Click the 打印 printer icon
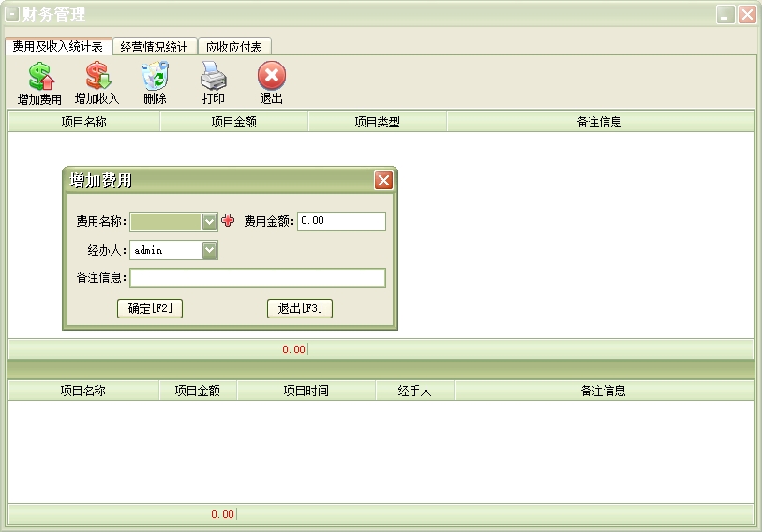 (213, 77)
